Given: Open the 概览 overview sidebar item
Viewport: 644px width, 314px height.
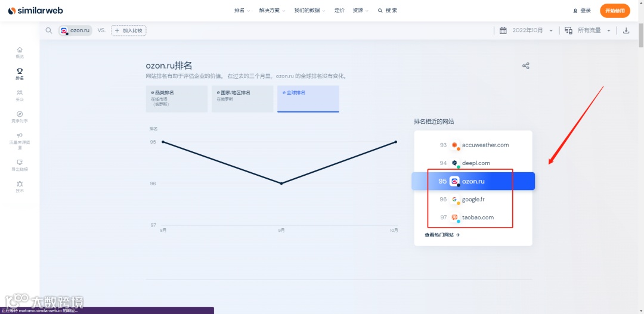Looking at the screenshot, I should click(20, 52).
